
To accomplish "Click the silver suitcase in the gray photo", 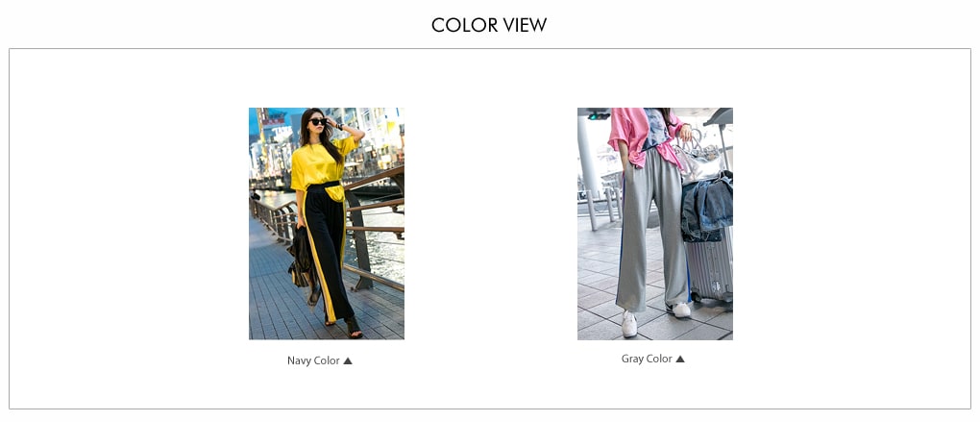I will coord(709,265).
